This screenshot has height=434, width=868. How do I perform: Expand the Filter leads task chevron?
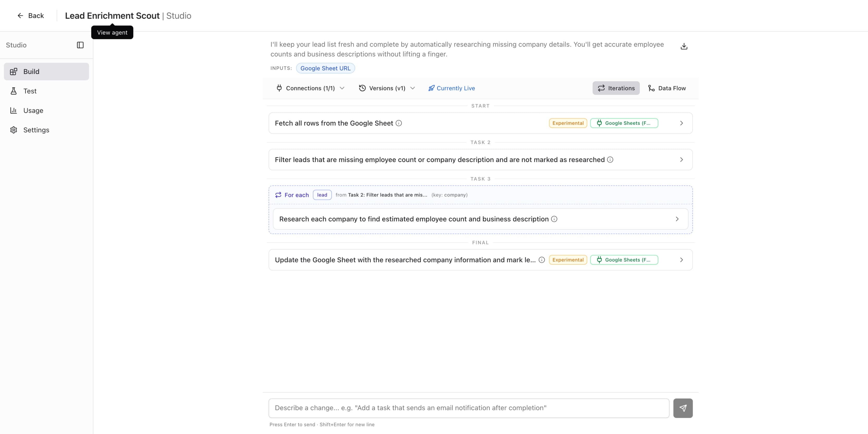(681, 160)
